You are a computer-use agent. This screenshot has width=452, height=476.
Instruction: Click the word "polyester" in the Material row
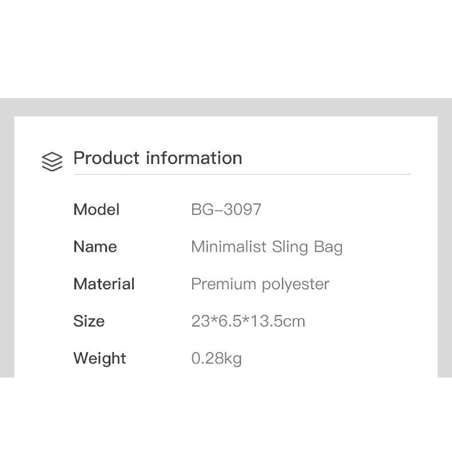point(295,285)
